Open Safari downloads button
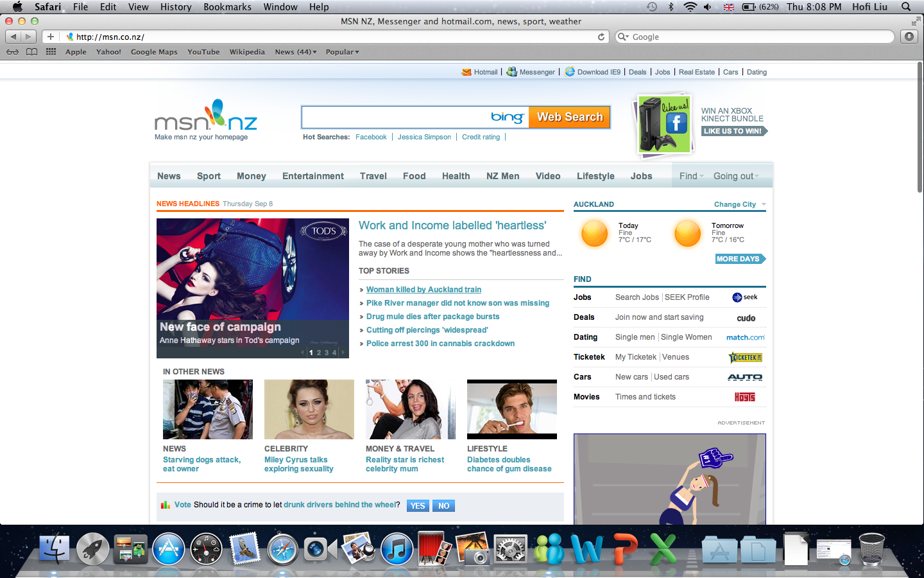 click(909, 37)
